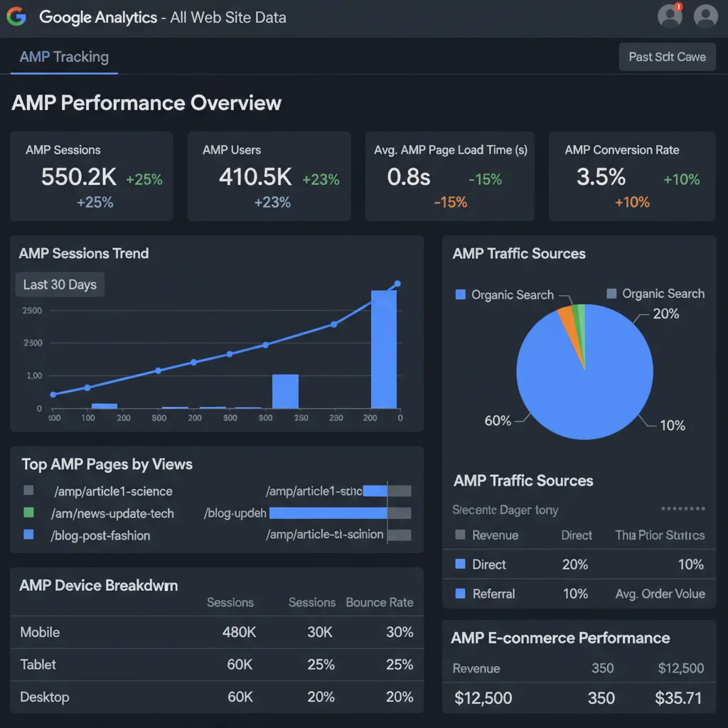The height and width of the screenshot is (728, 728).
Task: Click the AMP Performance Overview heading
Action: [x=146, y=103]
